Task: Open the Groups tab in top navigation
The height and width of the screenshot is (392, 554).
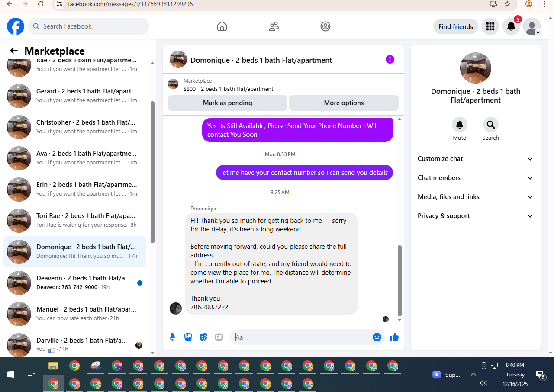Action: pos(325,26)
